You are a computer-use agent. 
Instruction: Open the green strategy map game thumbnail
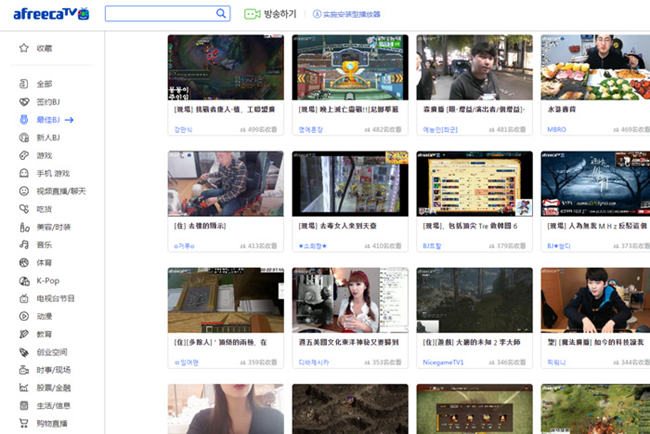(595, 409)
